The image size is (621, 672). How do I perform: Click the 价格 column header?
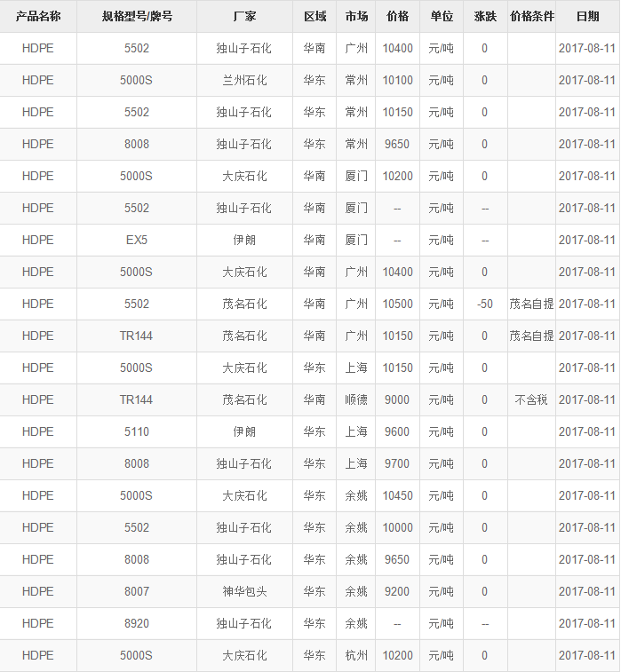click(x=397, y=16)
